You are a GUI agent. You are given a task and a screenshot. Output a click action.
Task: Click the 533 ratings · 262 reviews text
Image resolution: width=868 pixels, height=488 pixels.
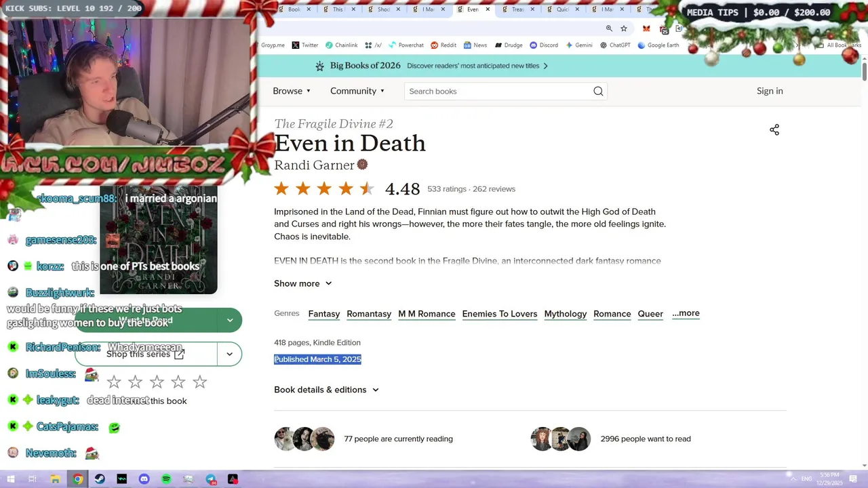471,189
